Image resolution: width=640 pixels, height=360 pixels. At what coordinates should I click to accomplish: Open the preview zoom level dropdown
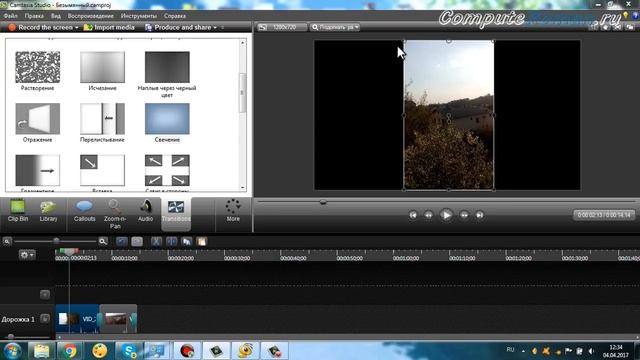(x=335, y=27)
